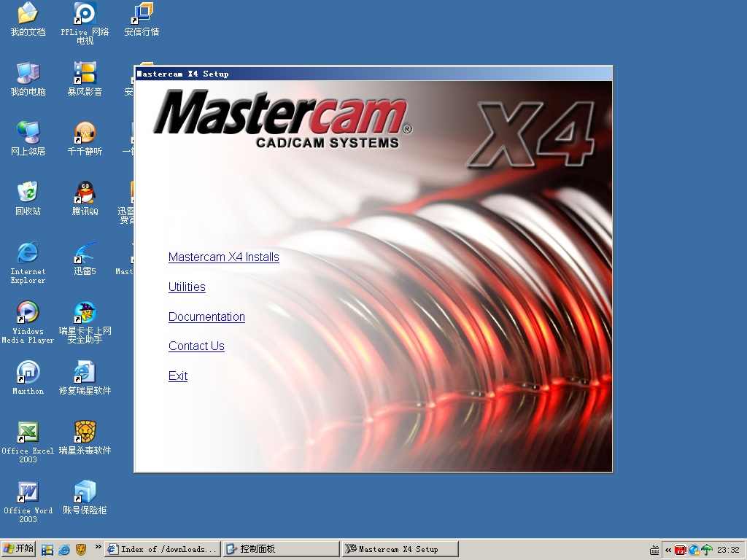Select 安信行情 desktop shortcut

click(142, 20)
